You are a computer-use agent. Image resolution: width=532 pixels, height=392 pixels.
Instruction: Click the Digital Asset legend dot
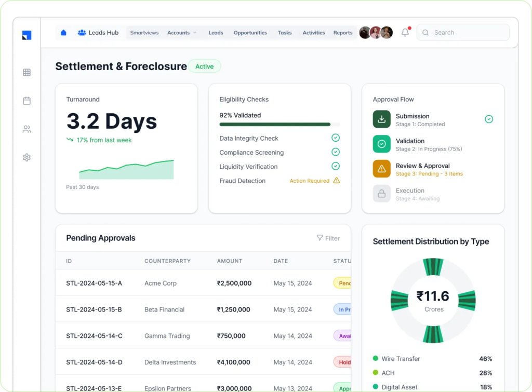coord(376,387)
